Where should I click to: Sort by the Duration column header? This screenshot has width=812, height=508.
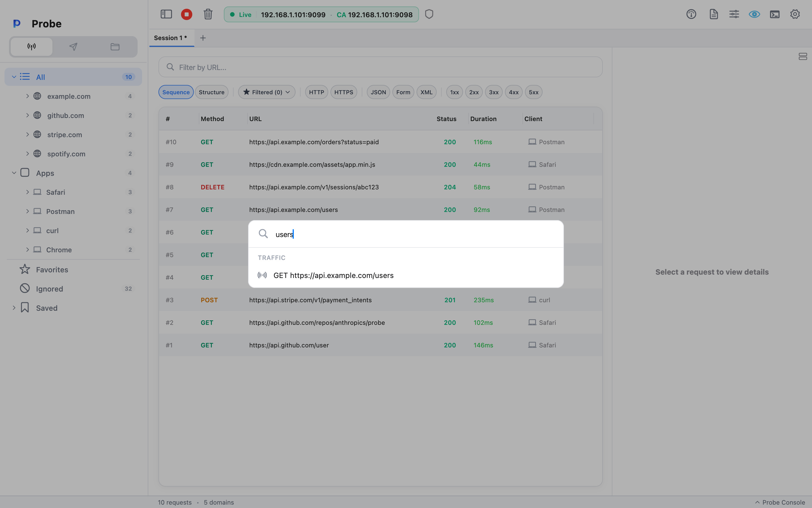[483, 119]
